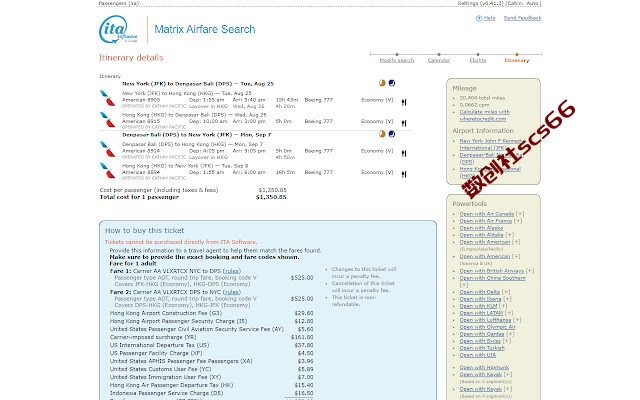Viewport: 640px width, 400px height.
Task: Open rules link for Fare 2
Action: point(231,292)
